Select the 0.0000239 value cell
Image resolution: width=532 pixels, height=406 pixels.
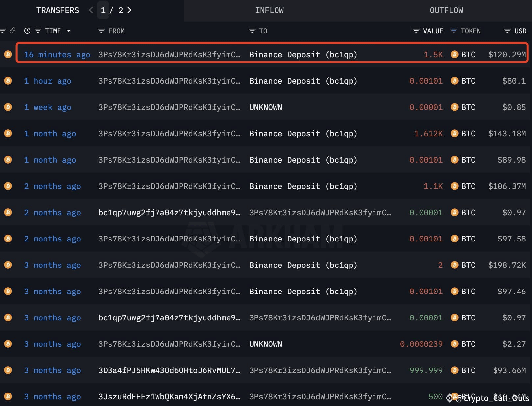421,344
